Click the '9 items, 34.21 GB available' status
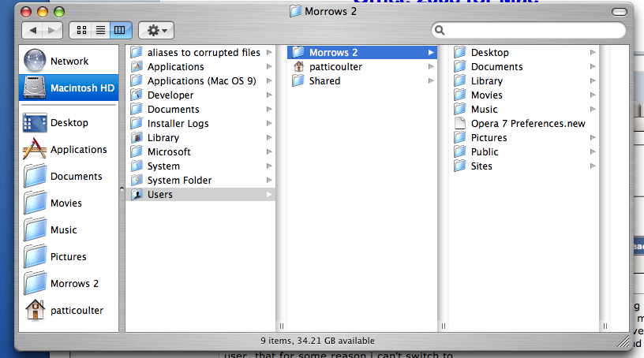This screenshot has height=358, width=644. [x=317, y=341]
